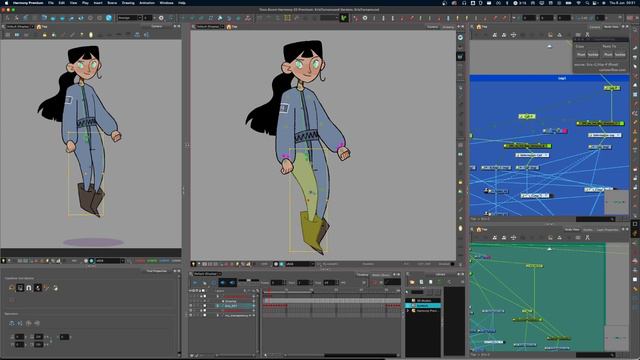Switch to the Drawing tab in center view
The height and width of the screenshot is (360, 640).
tap(448, 27)
